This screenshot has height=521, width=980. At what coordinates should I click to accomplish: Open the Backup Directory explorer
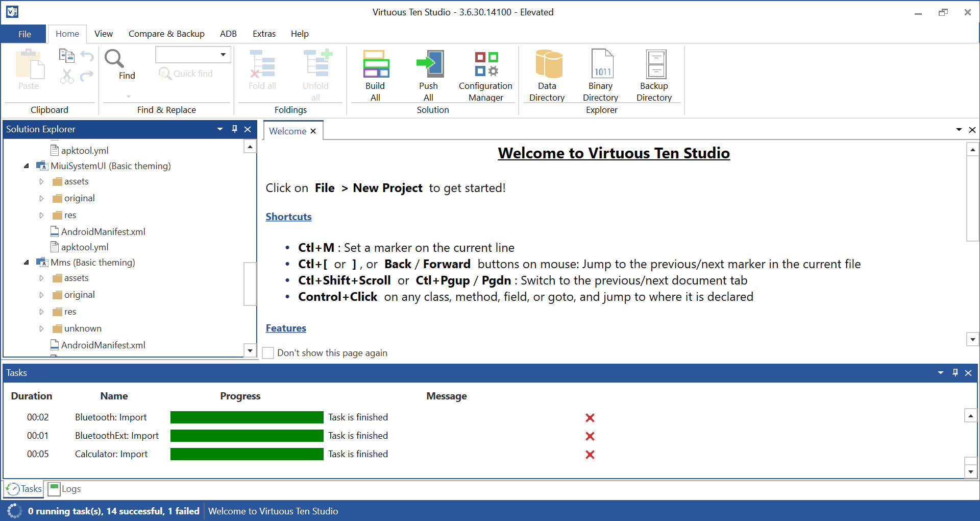pos(654,75)
